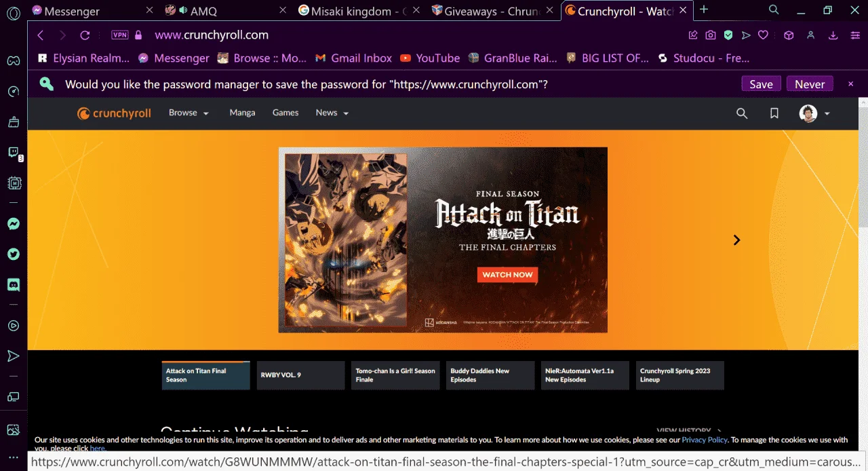Click Never on password prompt
The width and height of the screenshot is (868, 471).
click(810, 84)
